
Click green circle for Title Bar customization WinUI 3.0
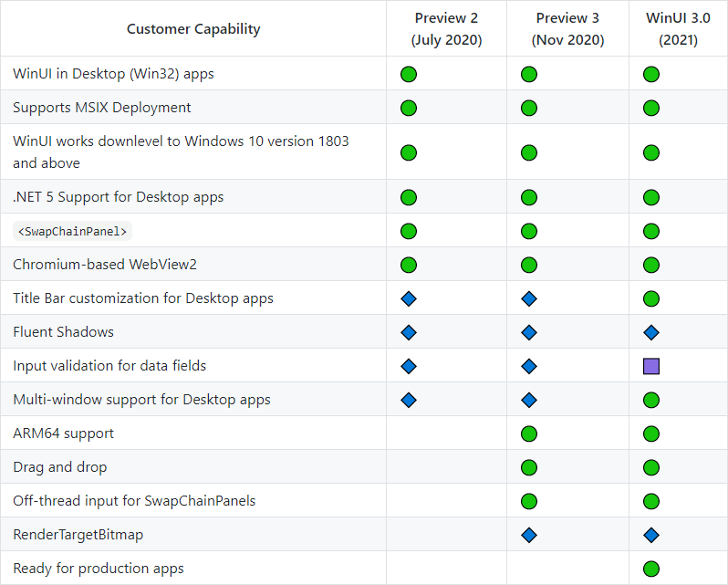(x=651, y=298)
